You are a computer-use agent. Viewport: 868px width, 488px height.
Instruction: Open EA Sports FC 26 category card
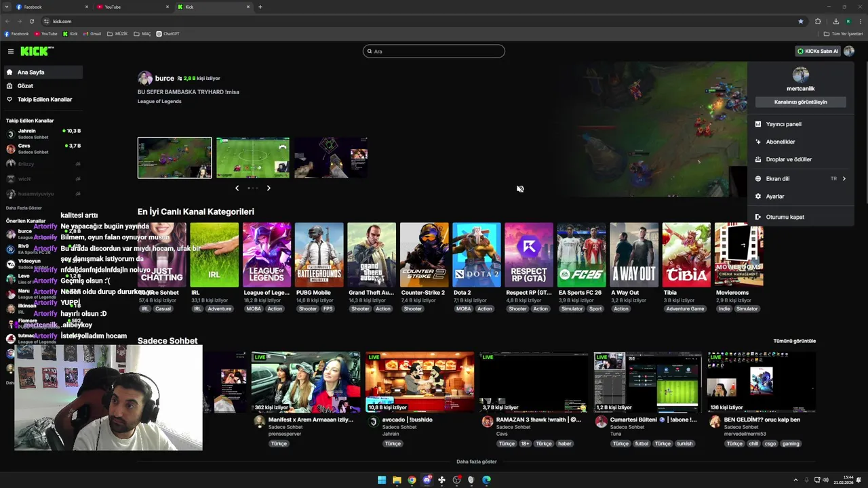coord(581,255)
